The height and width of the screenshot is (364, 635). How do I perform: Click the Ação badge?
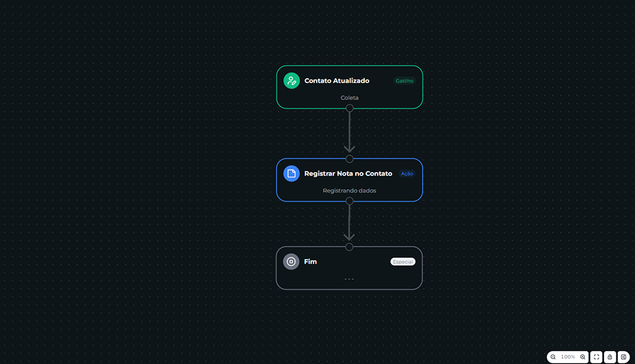pos(407,173)
